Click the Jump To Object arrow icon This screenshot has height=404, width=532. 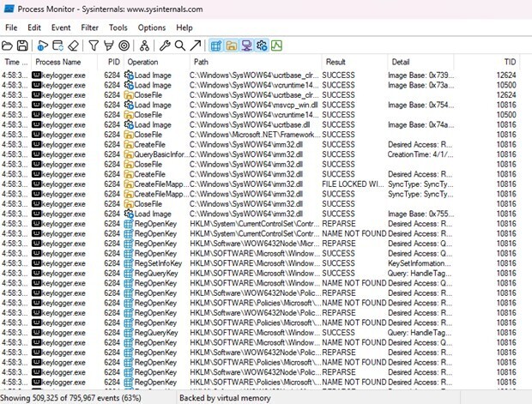tap(196, 45)
